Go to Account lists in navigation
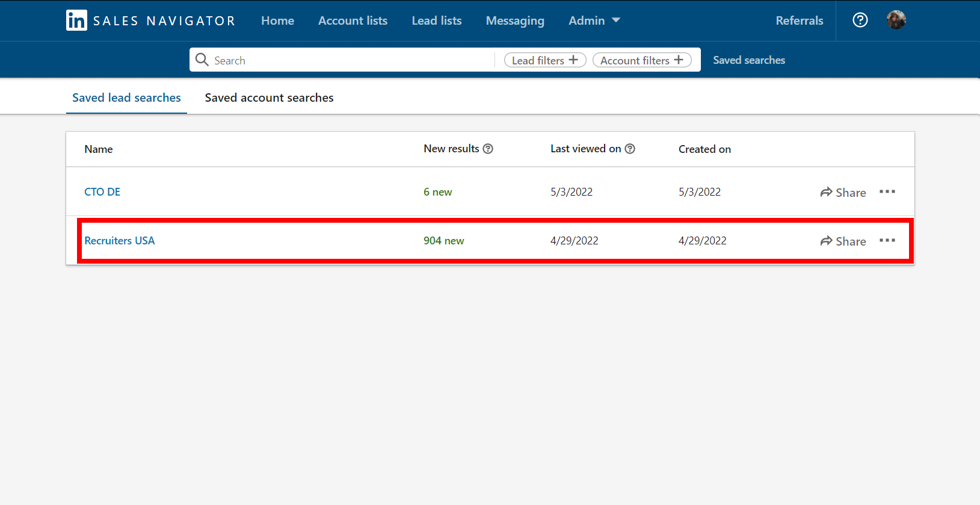The width and height of the screenshot is (980, 505). (x=353, y=20)
